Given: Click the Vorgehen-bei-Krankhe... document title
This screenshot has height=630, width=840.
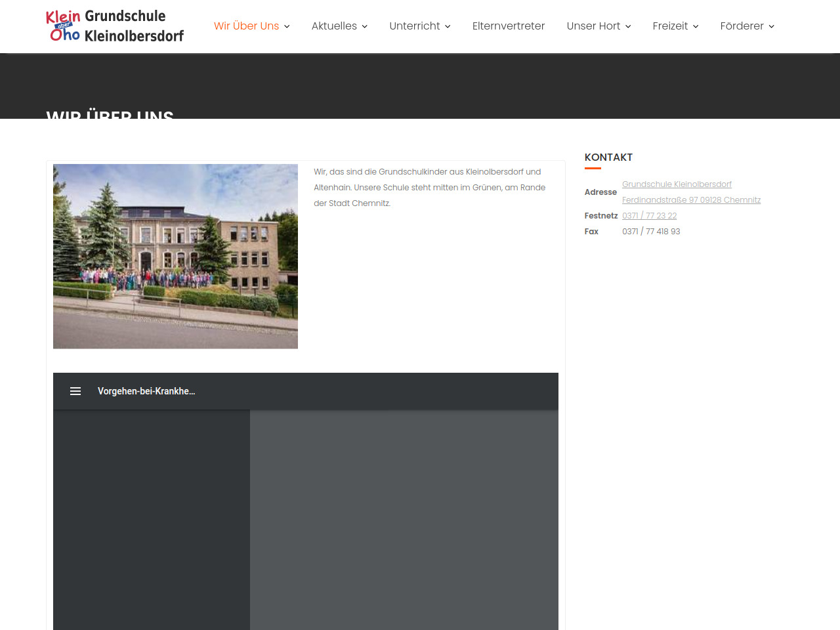Looking at the screenshot, I should [146, 391].
